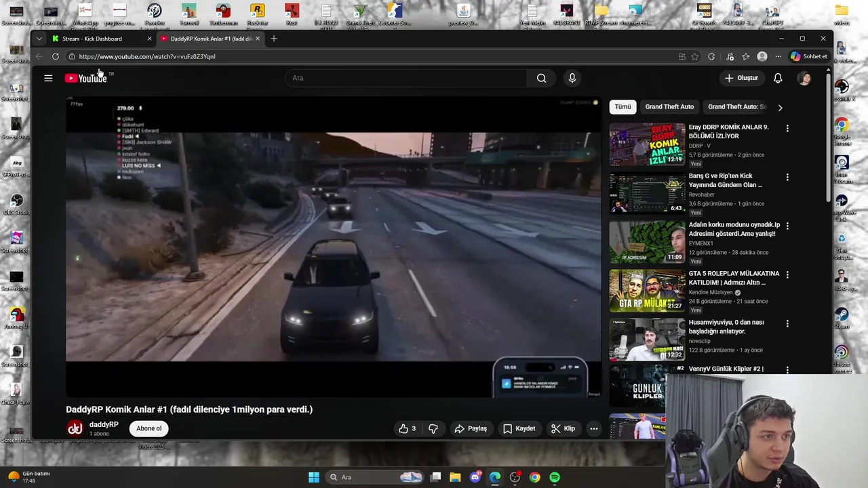Click the Oluştur create button
This screenshot has height=488, width=868.
pos(741,78)
